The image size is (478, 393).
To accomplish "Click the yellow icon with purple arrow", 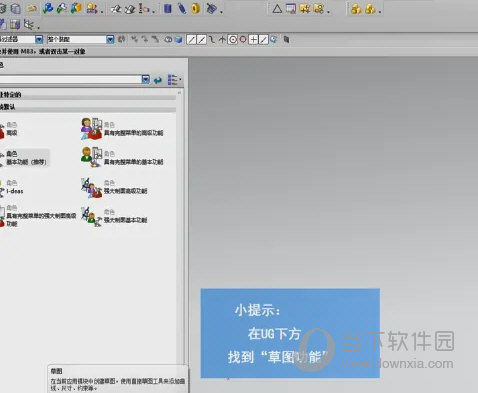I will [x=92, y=9].
